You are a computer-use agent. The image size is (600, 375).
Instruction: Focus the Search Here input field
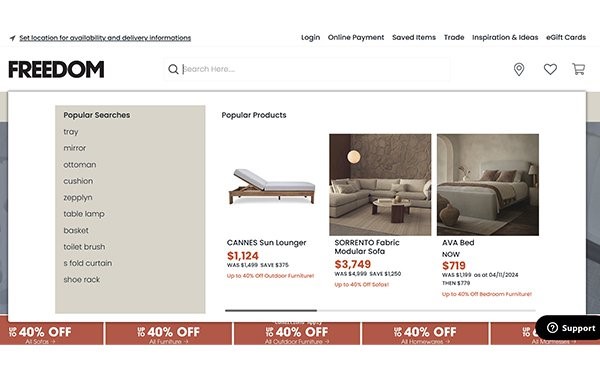[314, 69]
